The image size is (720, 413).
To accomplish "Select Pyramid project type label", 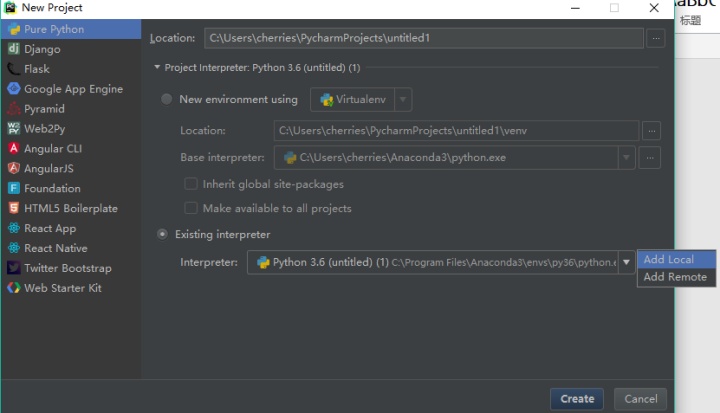I will 45,109.
